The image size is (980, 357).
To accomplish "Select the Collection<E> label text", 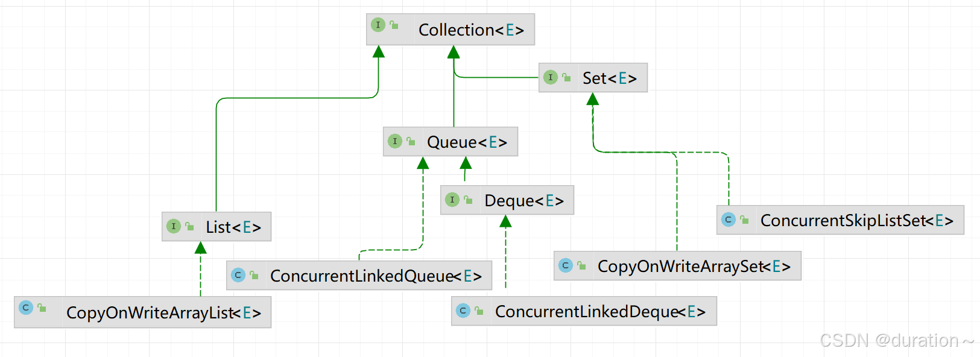I will (472, 30).
